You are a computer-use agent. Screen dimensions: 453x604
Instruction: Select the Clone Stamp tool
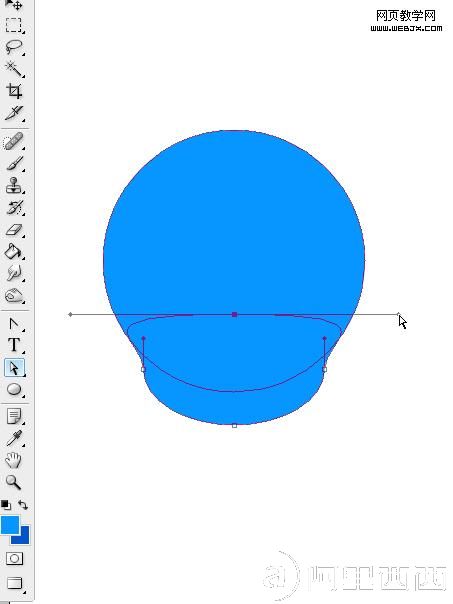click(14, 186)
